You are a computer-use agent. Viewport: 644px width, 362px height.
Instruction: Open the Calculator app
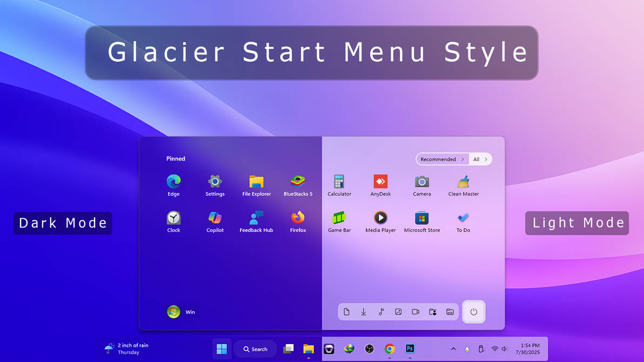click(x=339, y=182)
